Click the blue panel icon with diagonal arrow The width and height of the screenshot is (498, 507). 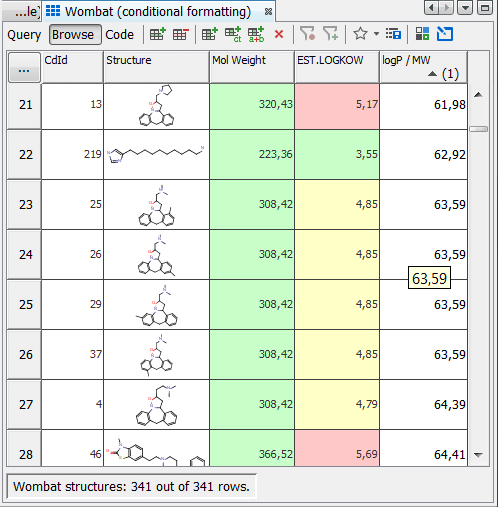(445, 34)
